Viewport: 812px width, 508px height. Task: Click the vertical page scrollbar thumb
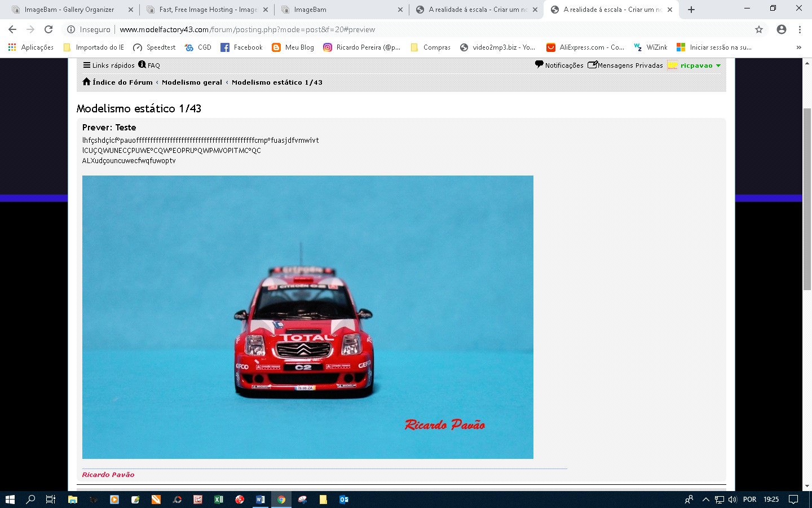click(x=807, y=199)
